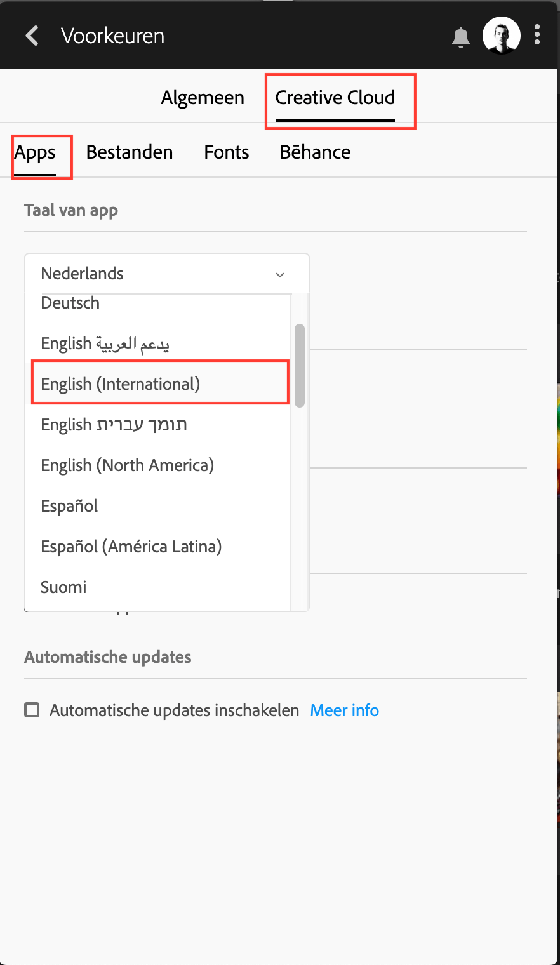Screen dimensions: 560x965
Task: Collapse the Nederlands language dropdown
Action: click(x=167, y=274)
